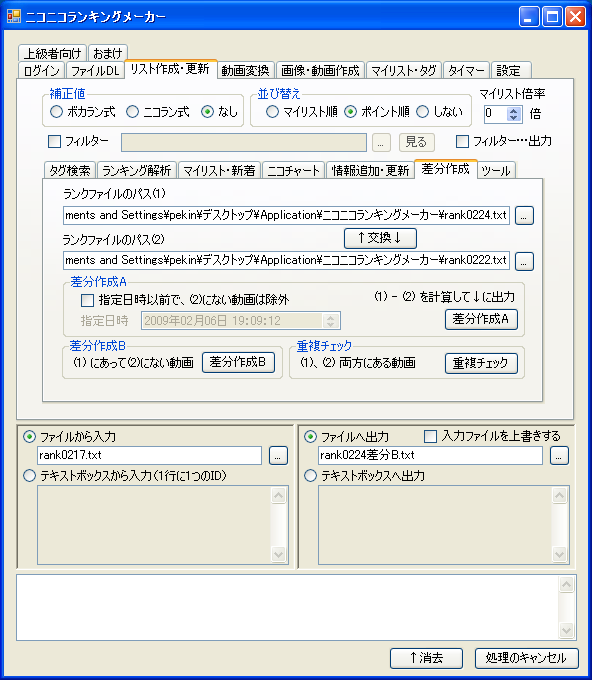Browse for rank file path (2)
This screenshot has height=680, width=592.
tap(524, 261)
